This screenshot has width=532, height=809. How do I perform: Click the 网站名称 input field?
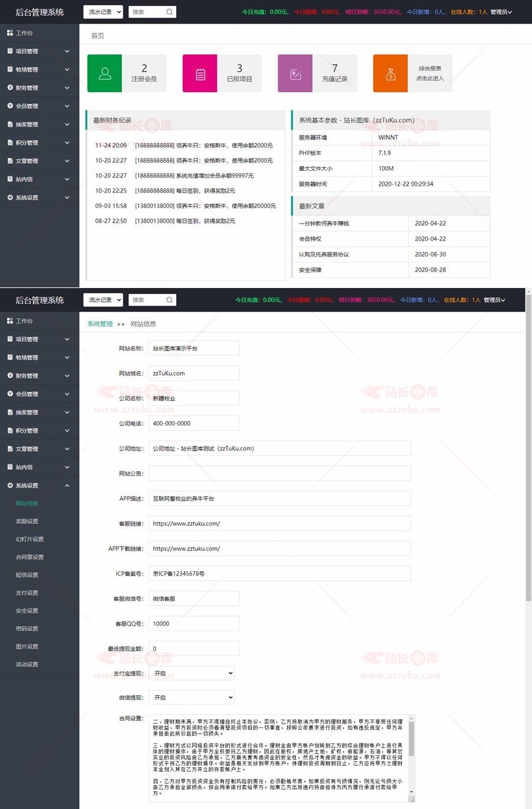[194, 348]
